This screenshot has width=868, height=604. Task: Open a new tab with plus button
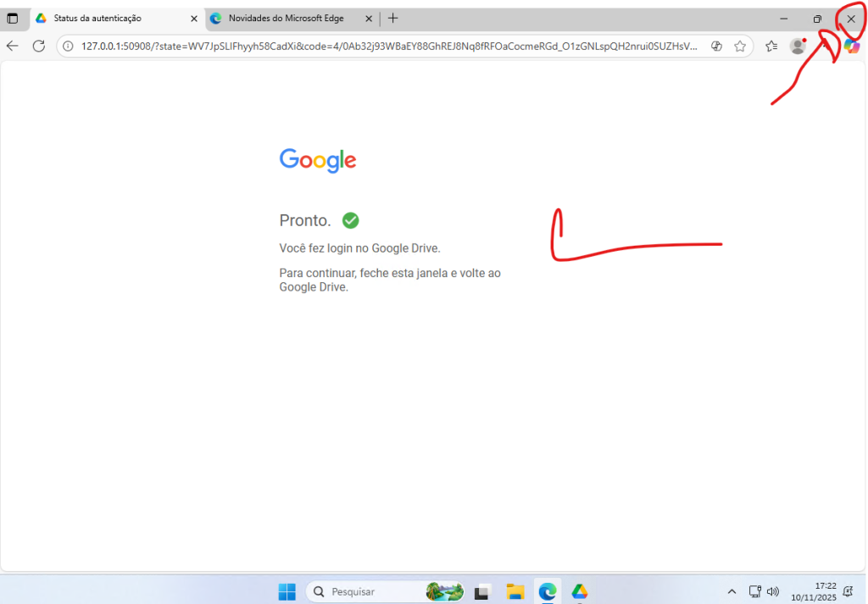coord(392,19)
